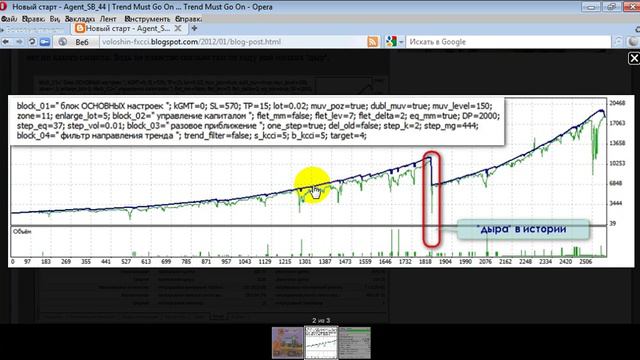Click the Google search engine icon
640x360 pixels.
tap(391, 42)
